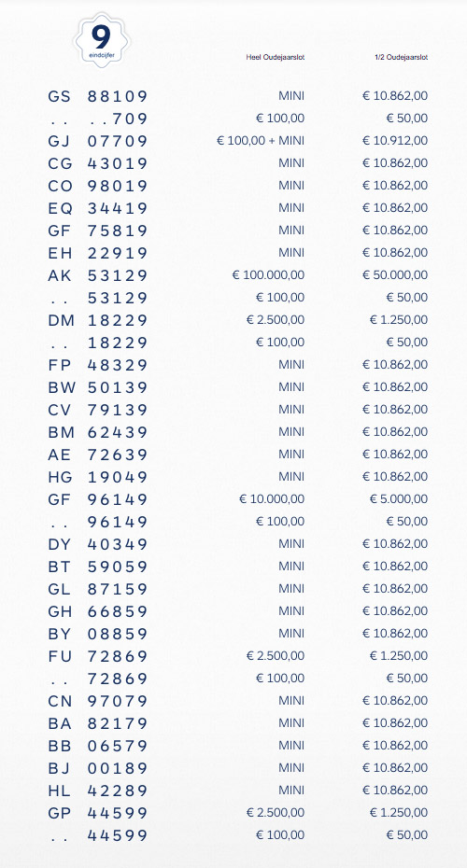Image resolution: width=467 pixels, height=868 pixels.
Task: Select the Heel Oudejaarslot column header
Action: click(x=276, y=57)
